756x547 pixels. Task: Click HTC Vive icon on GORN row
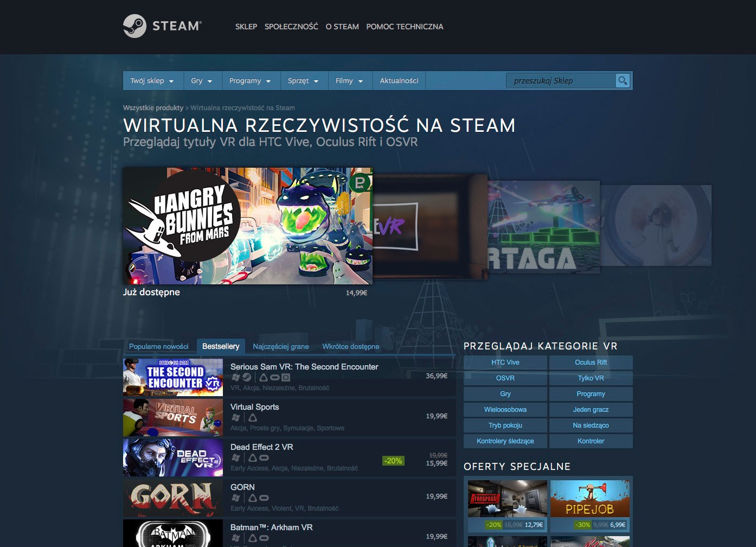[x=253, y=498]
